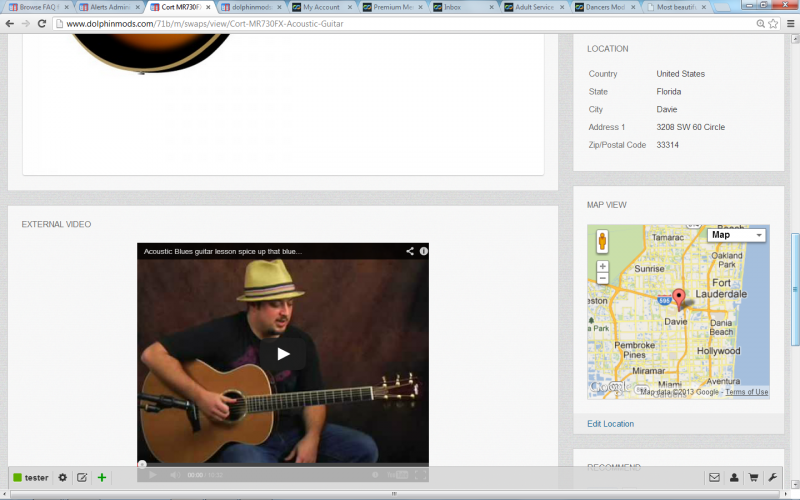Click the green plus icon
800x500 pixels.
click(102, 478)
